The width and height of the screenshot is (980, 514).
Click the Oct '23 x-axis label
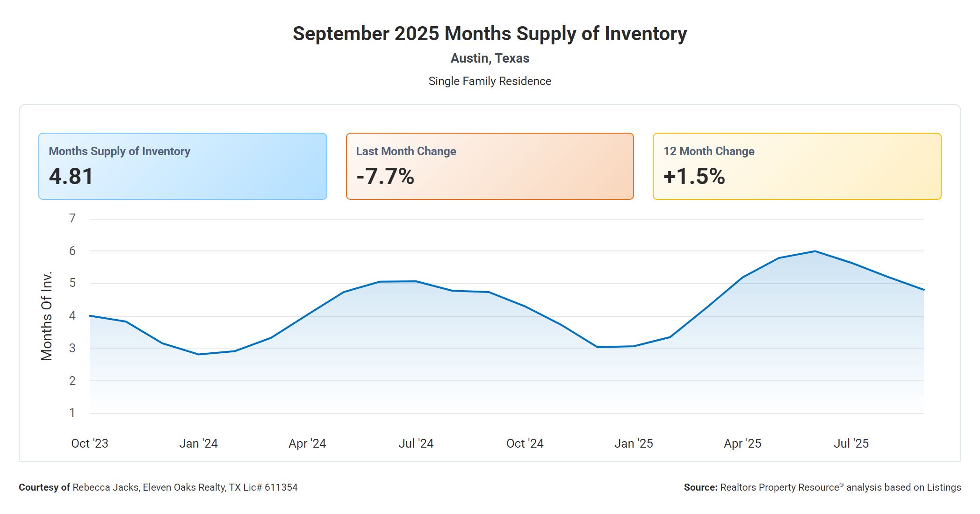[x=90, y=443]
